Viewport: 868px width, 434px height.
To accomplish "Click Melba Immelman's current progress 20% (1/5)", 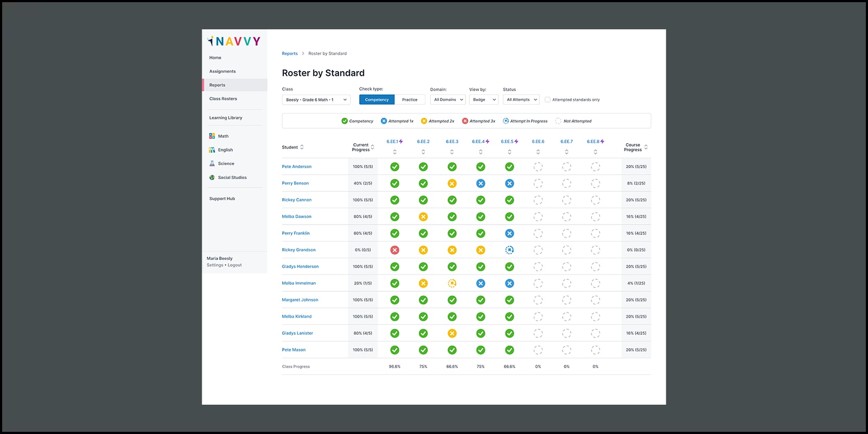I will 363,283.
